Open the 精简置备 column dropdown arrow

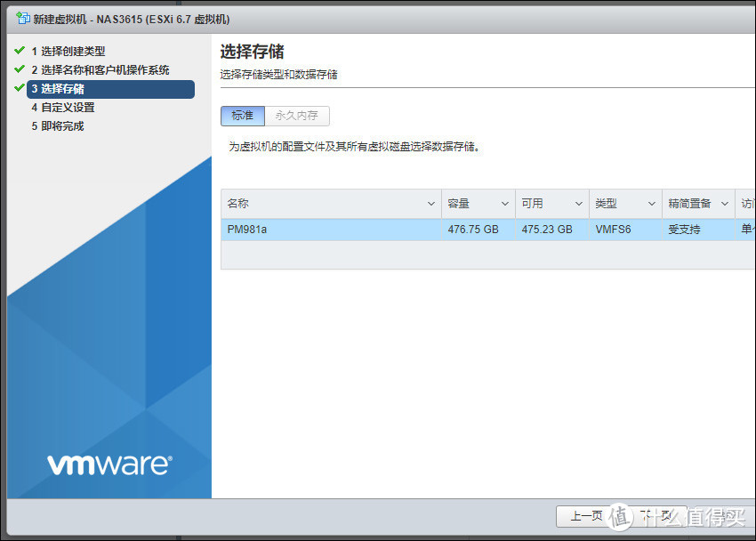pyautogui.click(x=725, y=204)
